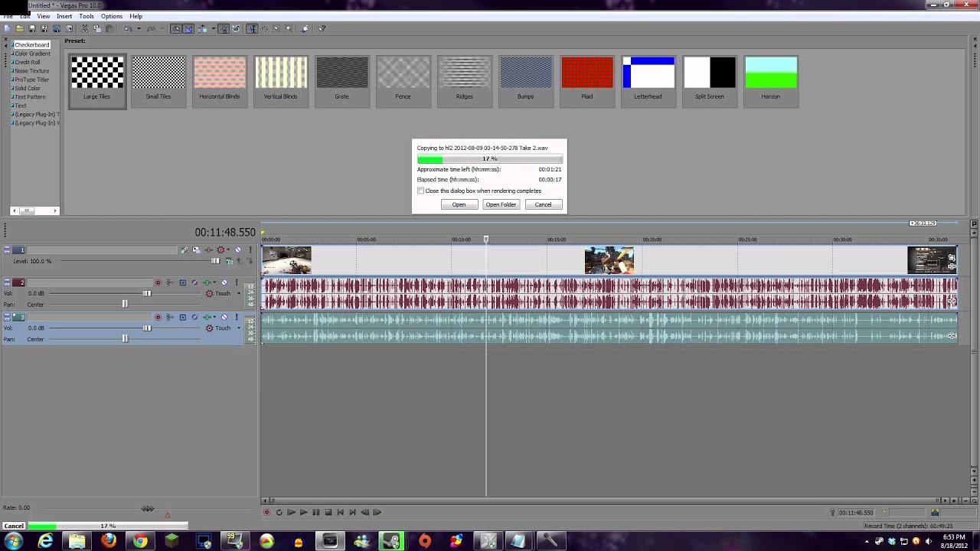Mute audio track 2
980x551 pixels.
[224, 283]
